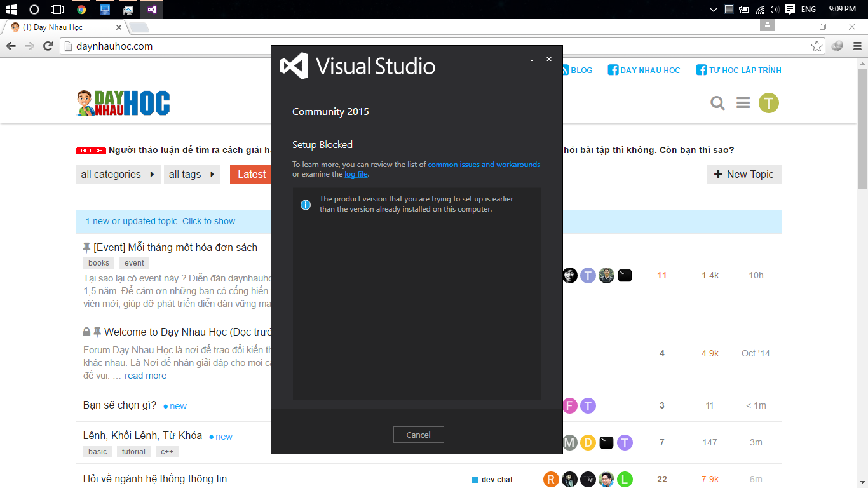Open the performance monitor taskbar icon
The image size is (868, 488).
(128, 10)
